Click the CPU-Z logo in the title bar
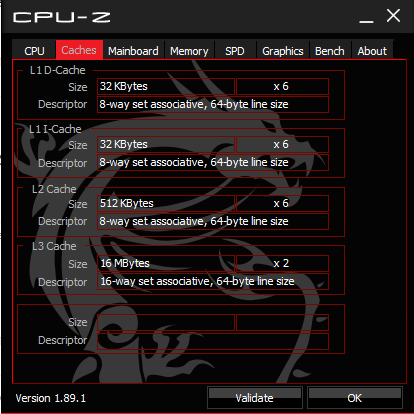 click(62, 17)
